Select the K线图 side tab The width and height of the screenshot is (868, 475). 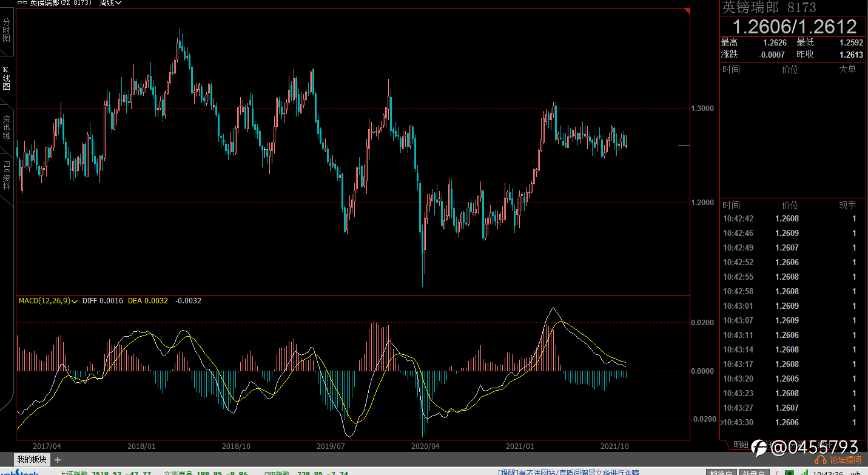tap(7, 78)
